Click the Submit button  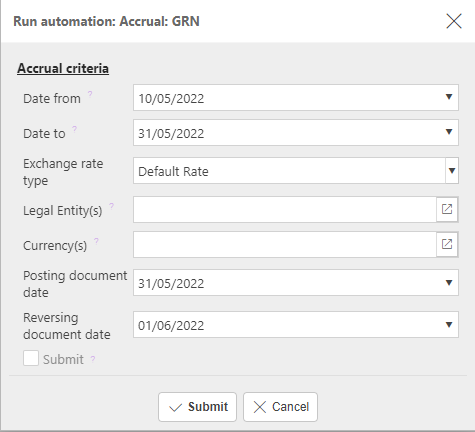[197, 407]
